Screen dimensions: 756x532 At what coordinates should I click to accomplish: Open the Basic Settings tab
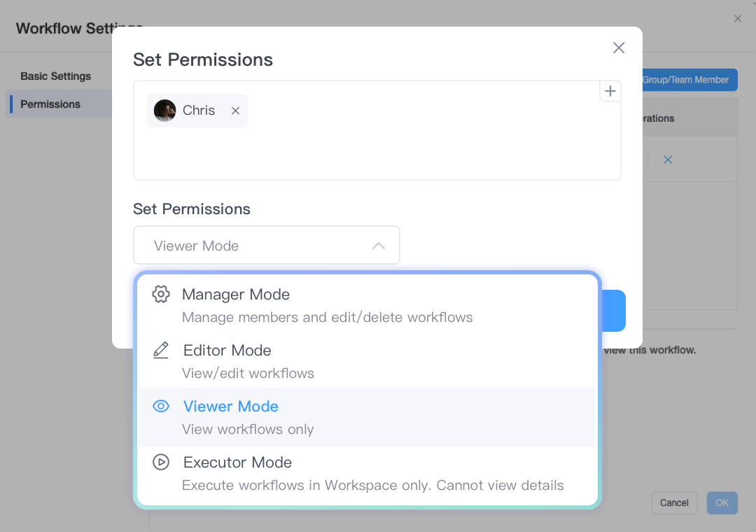tap(56, 76)
